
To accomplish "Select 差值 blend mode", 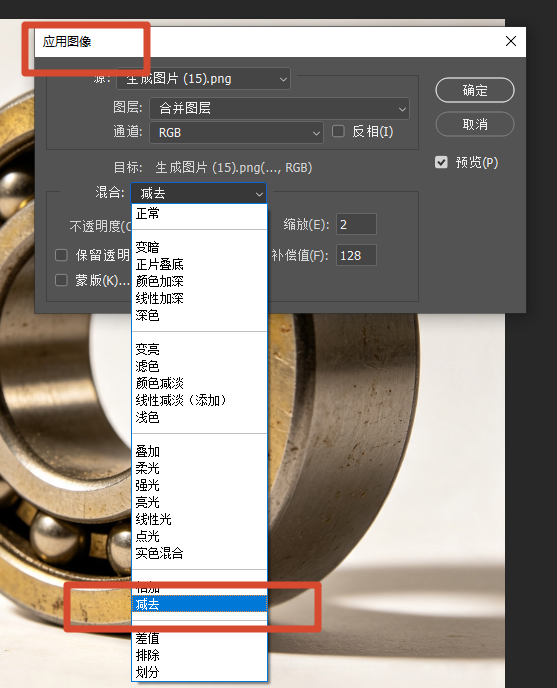I will [x=199, y=638].
